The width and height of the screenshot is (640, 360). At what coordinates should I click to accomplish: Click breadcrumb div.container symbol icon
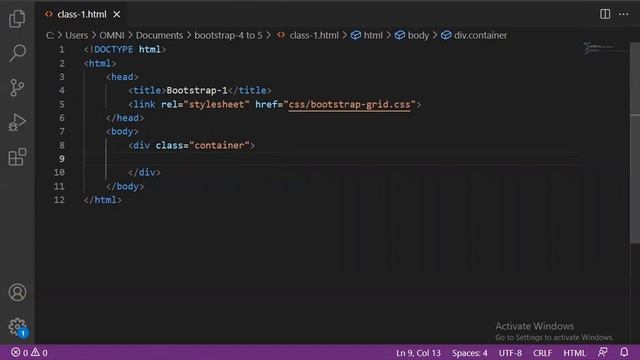[x=446, y=36]
